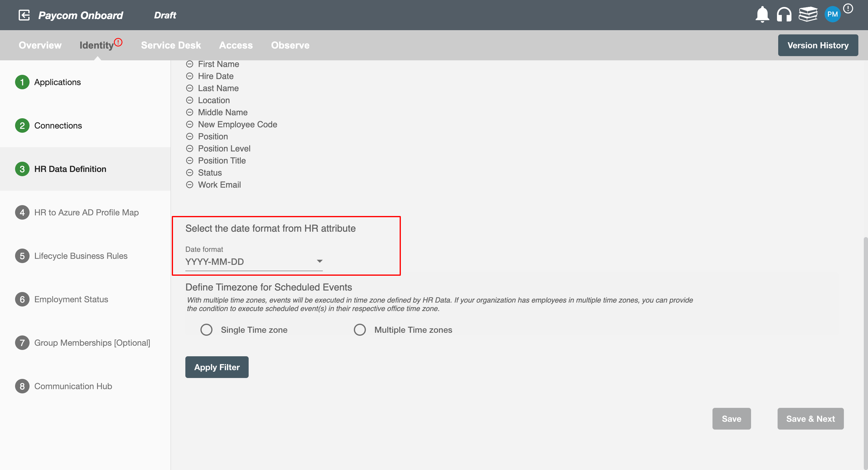The width and height of the screenshot is (868, 470).
Task: Remove the Middle Name attribute
Action: tap(190, 113)
